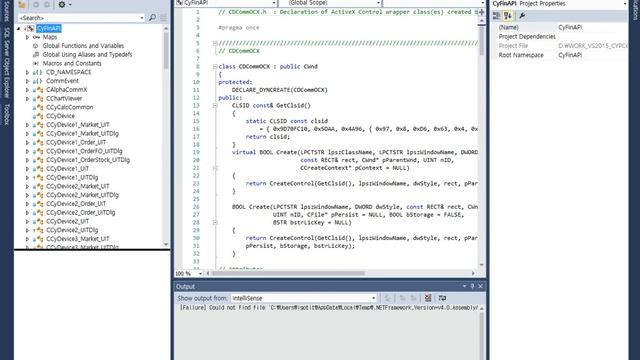Clear all Output text

pyautogui.click(x=427, y=298)
